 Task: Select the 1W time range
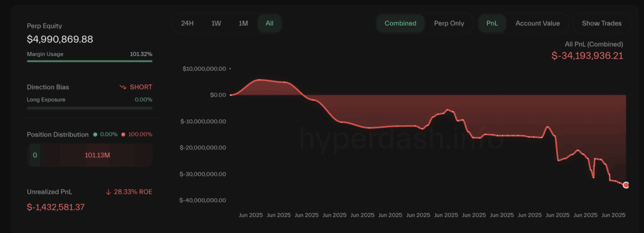(216, 23)
